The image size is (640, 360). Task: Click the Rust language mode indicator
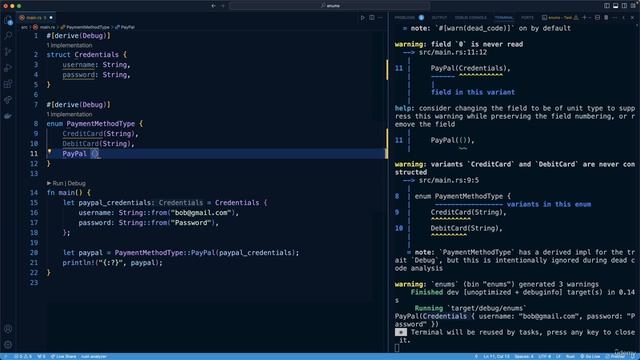[x=570, y=356]
